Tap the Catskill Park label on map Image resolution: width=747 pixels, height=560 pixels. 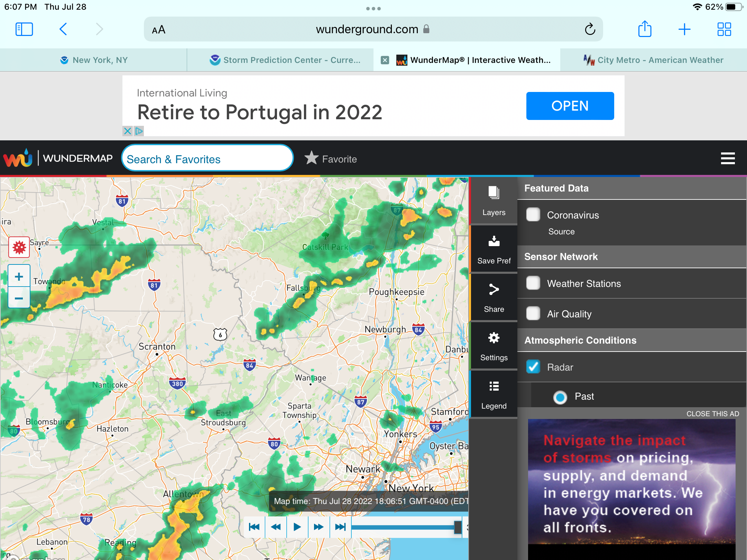click(325, 247)
